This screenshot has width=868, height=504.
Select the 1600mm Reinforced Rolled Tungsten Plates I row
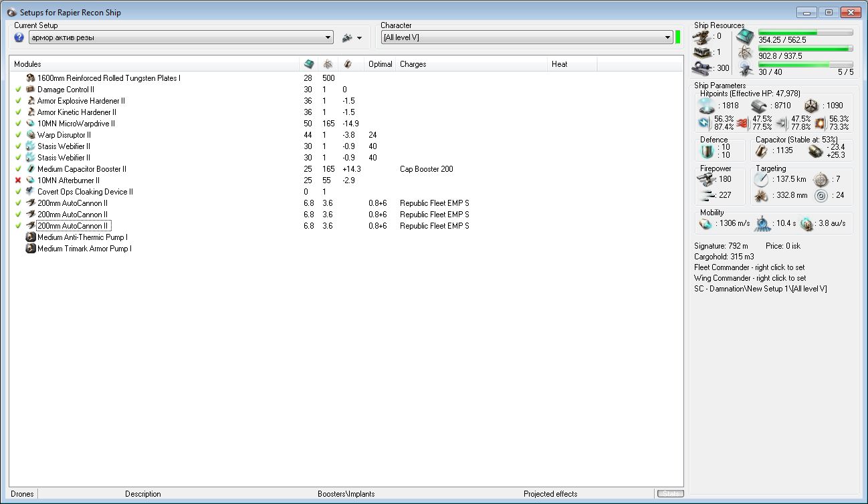(x=346, y=78)
